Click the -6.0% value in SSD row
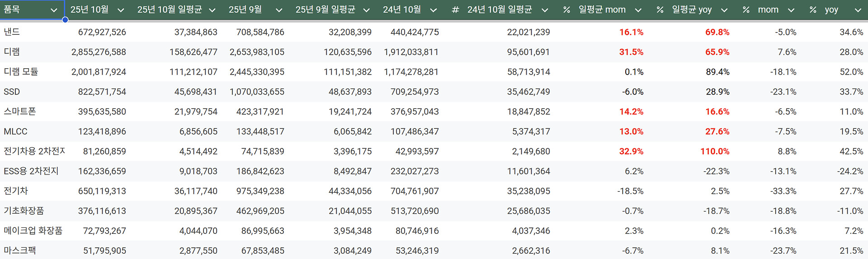The width and height of the screenshot is (868, 259). (x=633, y=92)
